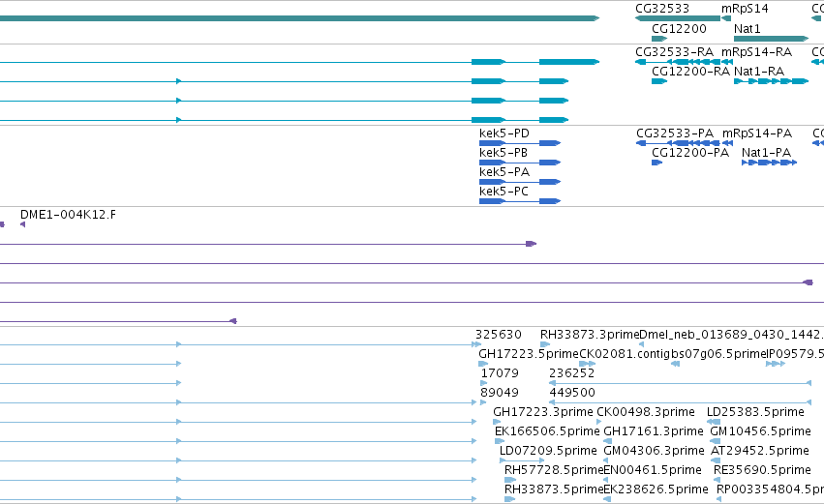Click the DME1-004K12.F feature label
This screenshot has height=504, width=824.
pyautogui.click(x=69, y=215)
